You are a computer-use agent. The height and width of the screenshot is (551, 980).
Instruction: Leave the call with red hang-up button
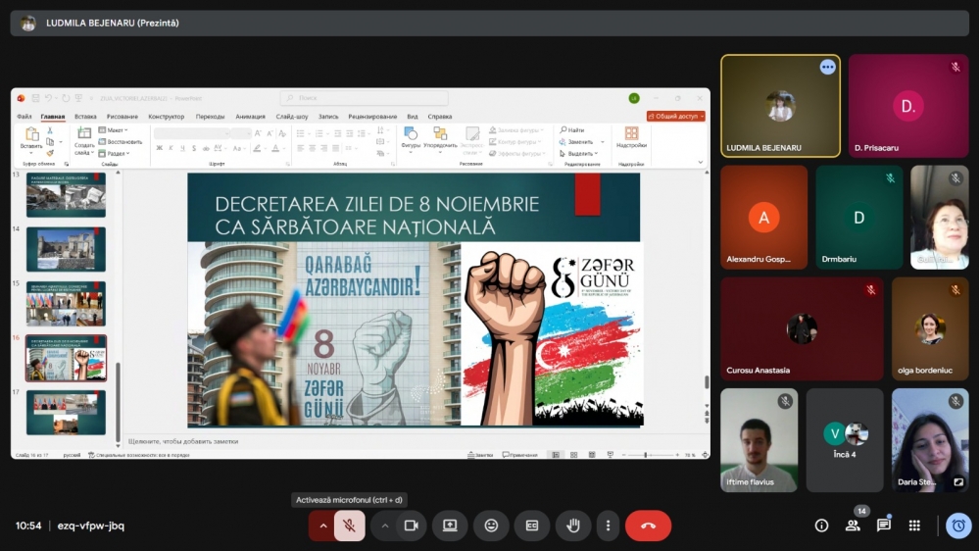coord(648,526)
